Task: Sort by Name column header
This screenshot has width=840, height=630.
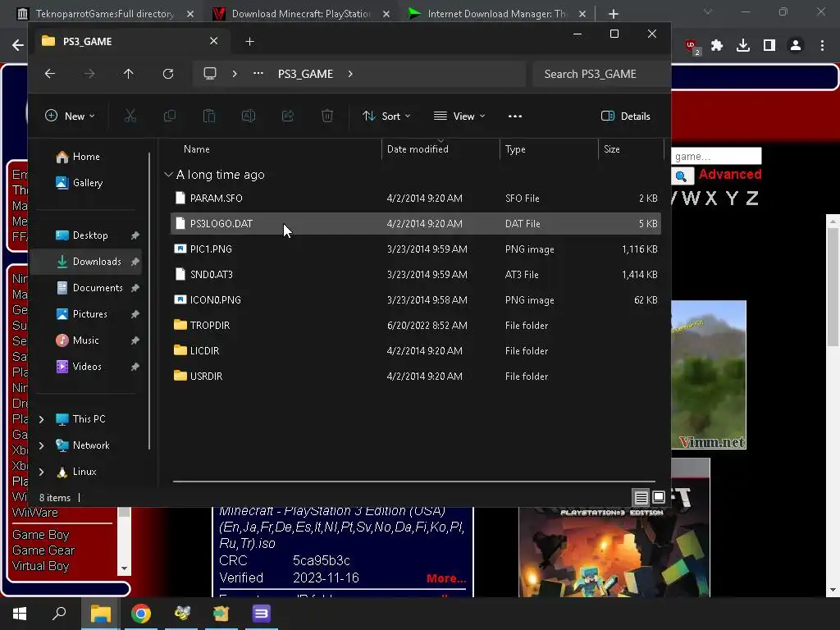Action: pyautogui.click(x=197, y=149)
